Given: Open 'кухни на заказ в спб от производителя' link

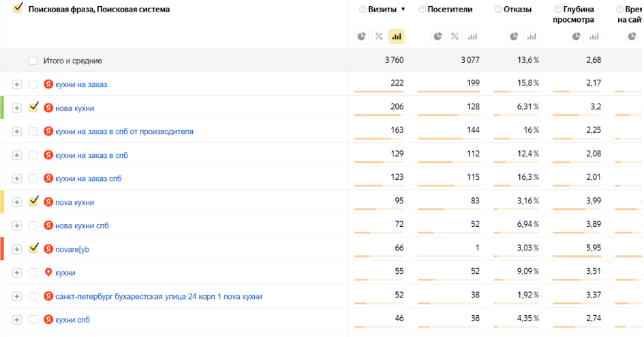Looking at the screenshot, I should tap(124, 131).
